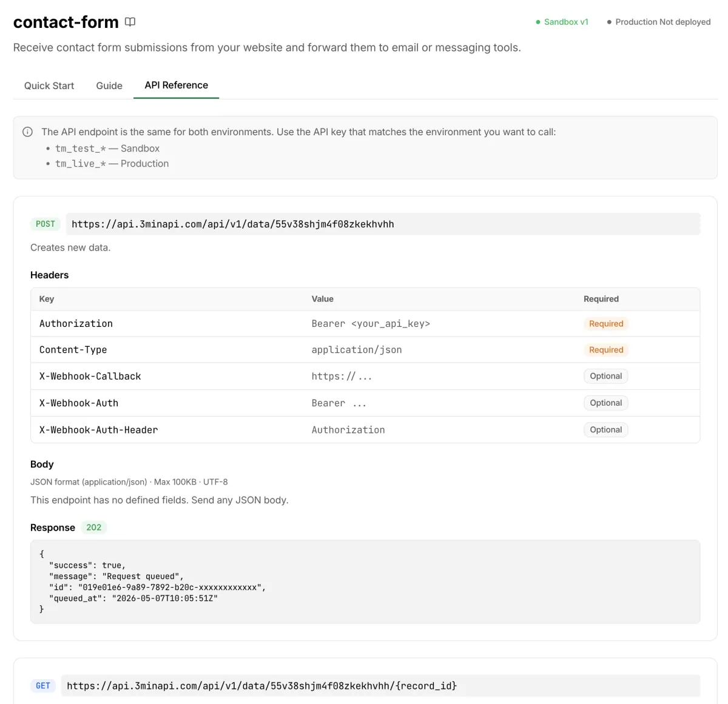Screen dimensions: 728x704
Task: Click the Creates new data description
Action: pyautogui.click(x=70, y=247)
